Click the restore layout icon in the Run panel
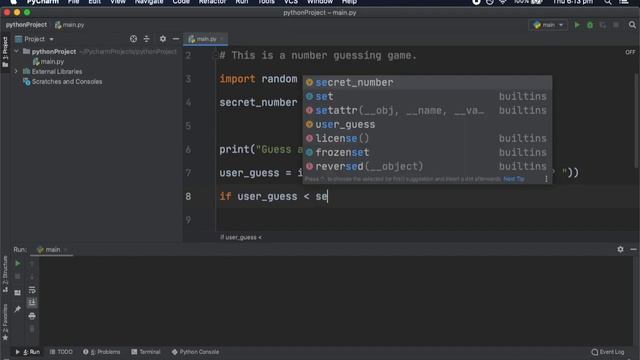The height and width of the screenshot is (360, 640). pos(18,293)
